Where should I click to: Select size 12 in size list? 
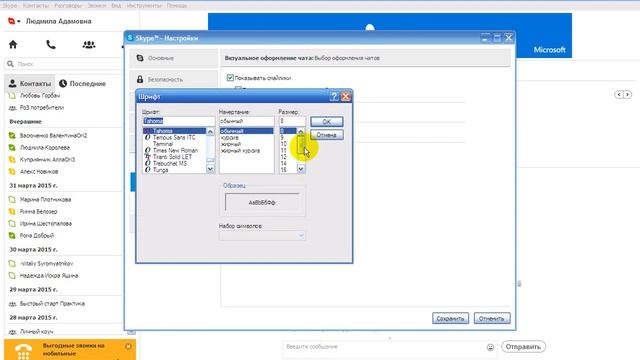pos(288,157)
